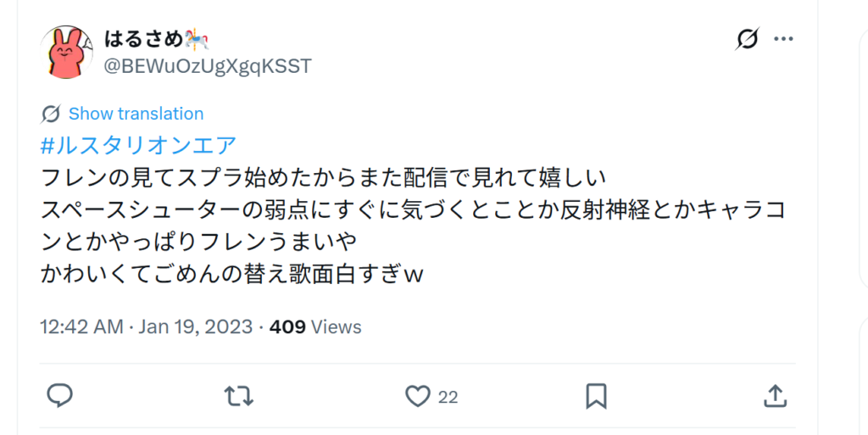Click the 12:42 AM timestamp

[x=81, y=326]
